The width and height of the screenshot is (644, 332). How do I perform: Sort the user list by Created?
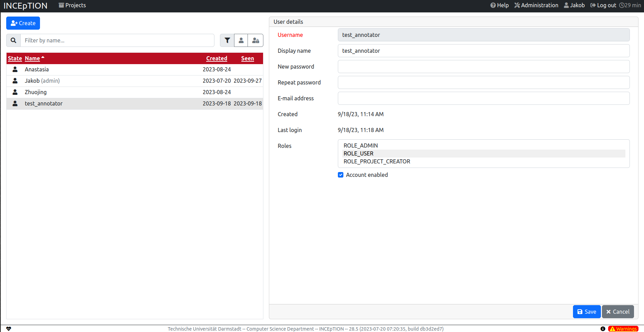tap(217, 58)
